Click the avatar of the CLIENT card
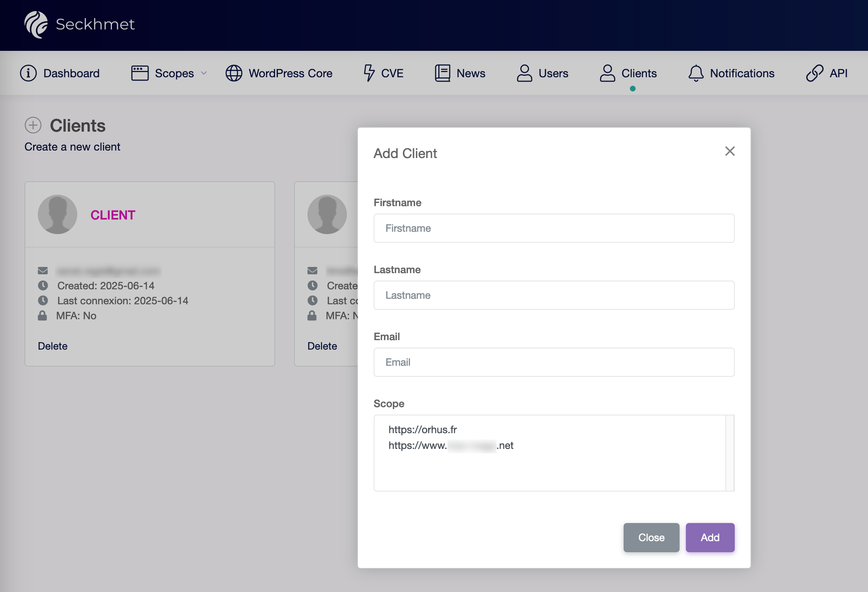The height and width of the screenshot is (592, 868). click(58, 214)
